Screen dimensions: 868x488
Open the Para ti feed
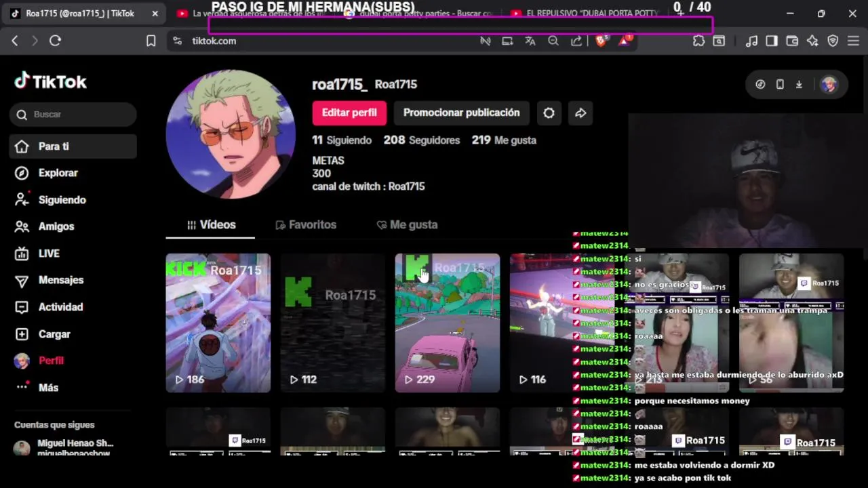point(73,146)
